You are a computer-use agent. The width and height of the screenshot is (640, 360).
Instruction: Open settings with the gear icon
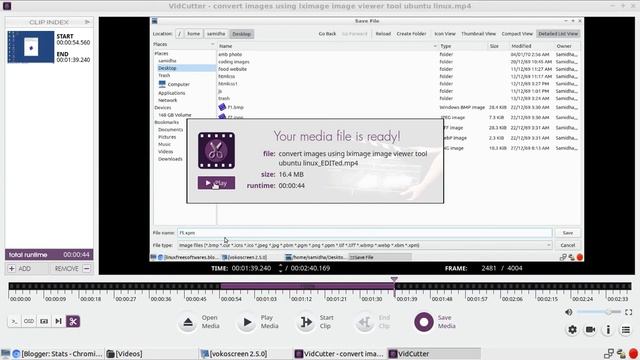point(572,329)
